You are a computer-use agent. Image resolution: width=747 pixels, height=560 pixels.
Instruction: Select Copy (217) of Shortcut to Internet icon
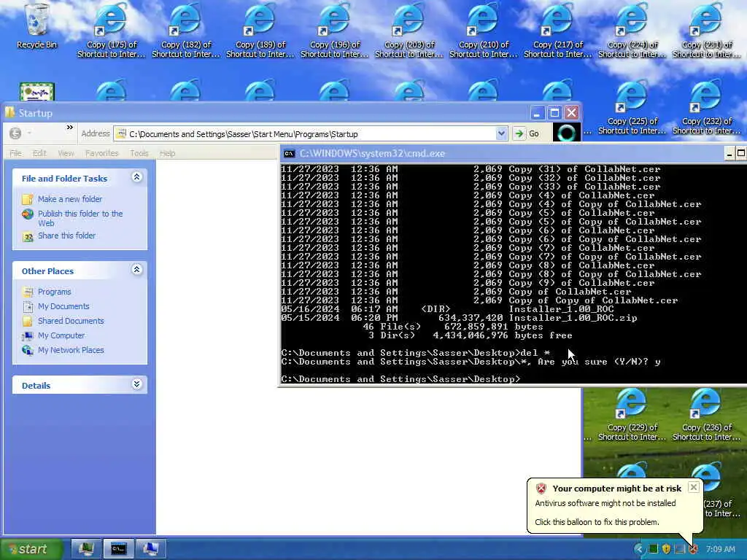557,31
